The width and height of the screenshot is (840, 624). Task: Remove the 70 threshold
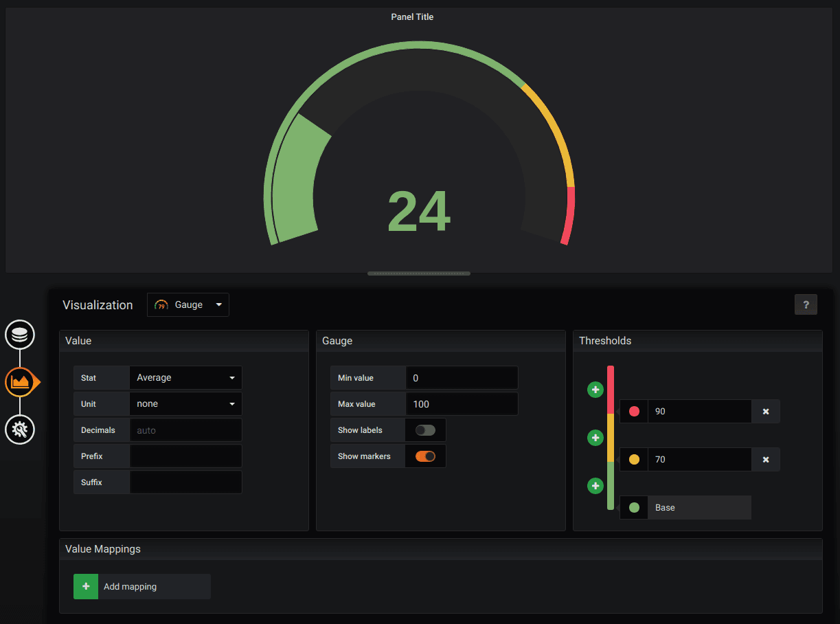point(766,460)
